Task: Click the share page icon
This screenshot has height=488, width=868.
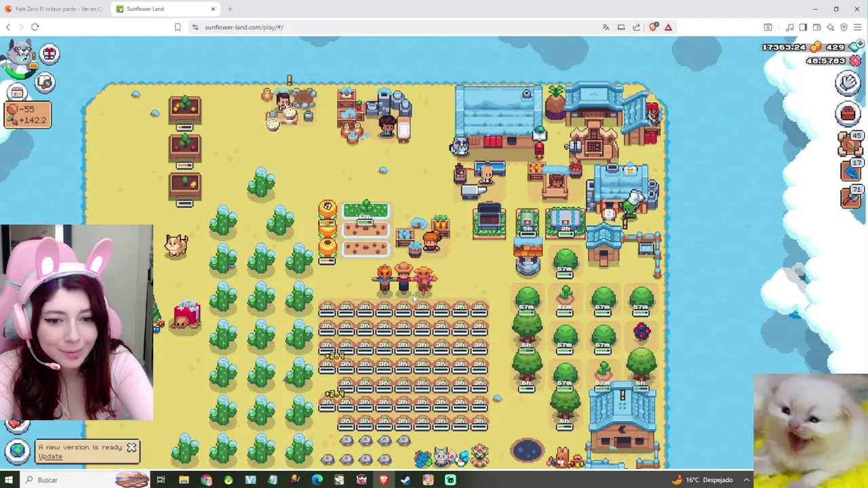Action: [x=636, y=27]
